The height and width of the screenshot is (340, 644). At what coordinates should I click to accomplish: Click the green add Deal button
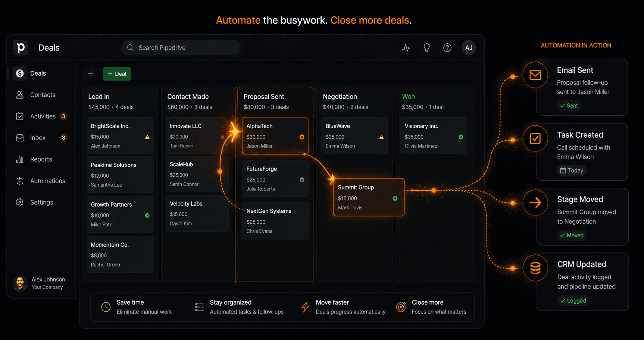117,74
